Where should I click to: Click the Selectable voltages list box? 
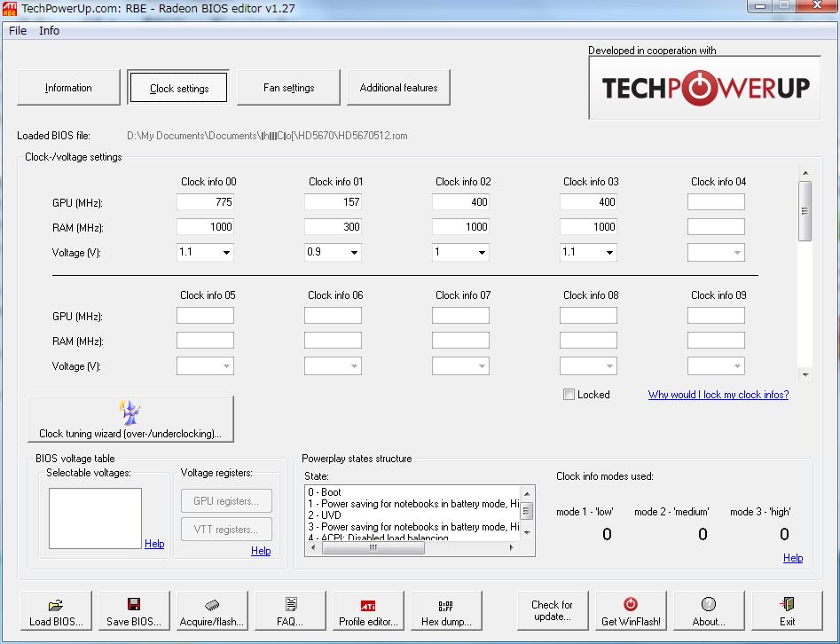point(96,518)
